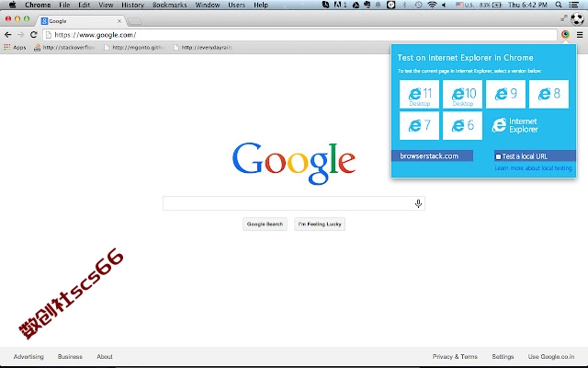The height and width of the screenshot is (368, 588).
Task: Open a new tab with the blank tab button
Action: [x=135, y=21]
